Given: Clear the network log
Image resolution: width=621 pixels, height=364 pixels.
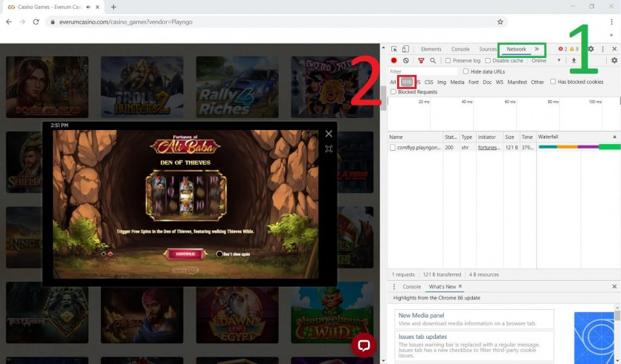Looking at the screenshot, I should pyautogui.click(x=406, y=60).
